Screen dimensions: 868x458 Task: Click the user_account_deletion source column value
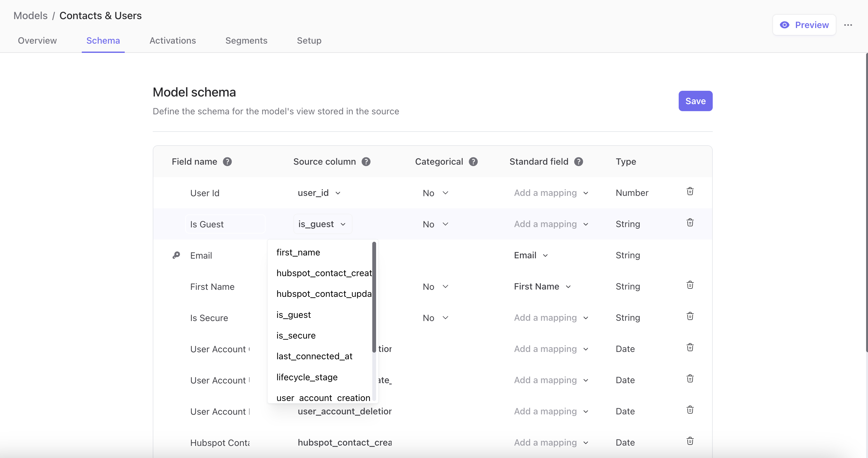(x=344, y=411)
